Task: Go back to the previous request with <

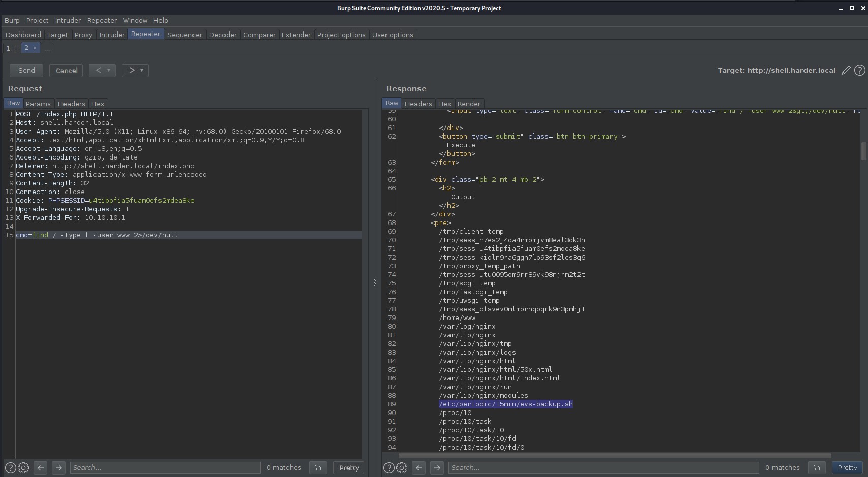Action: [x=98, y=71]
